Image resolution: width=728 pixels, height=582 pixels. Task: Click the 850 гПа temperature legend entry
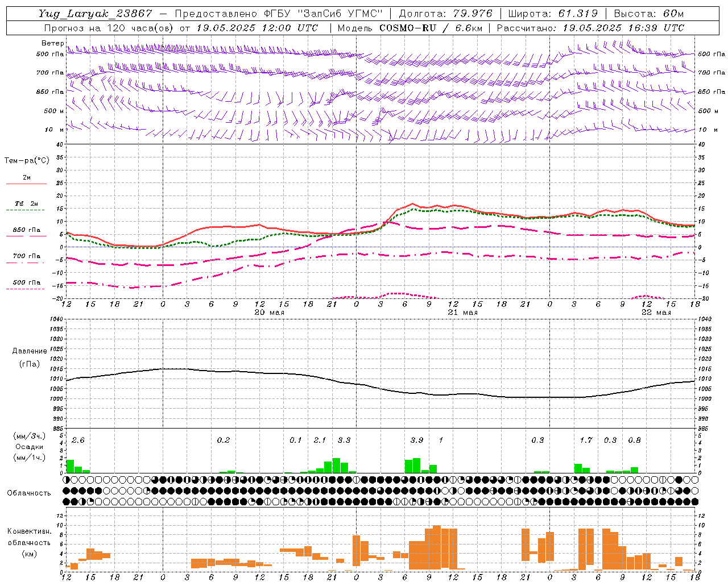point(26,230)
